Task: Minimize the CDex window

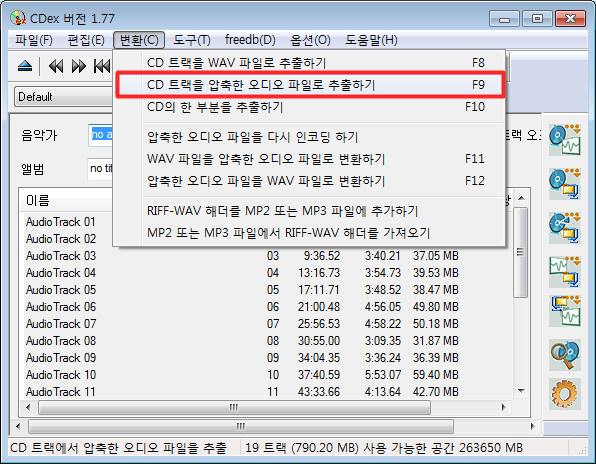Action: [x=504, y=19]
